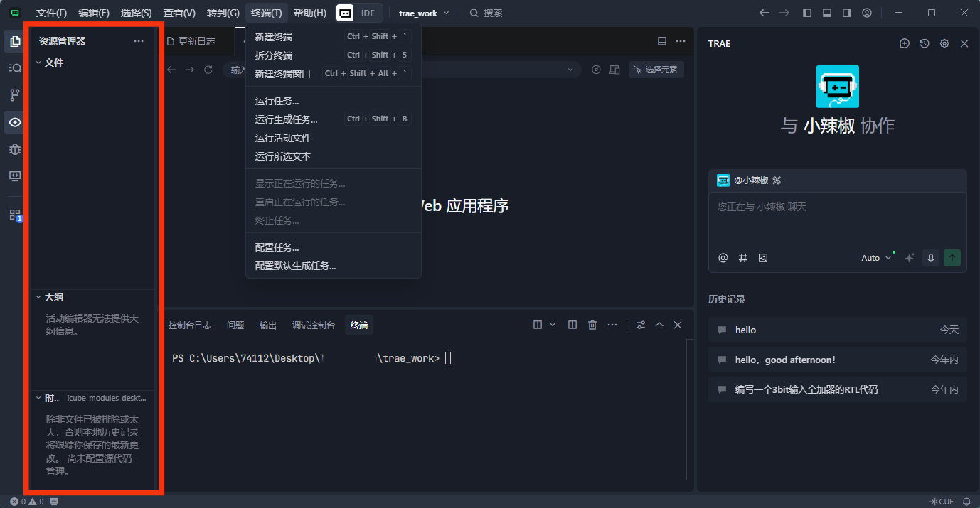
Task: Open the @小辣椒 agent selector
Action: (x=749, y=180)
